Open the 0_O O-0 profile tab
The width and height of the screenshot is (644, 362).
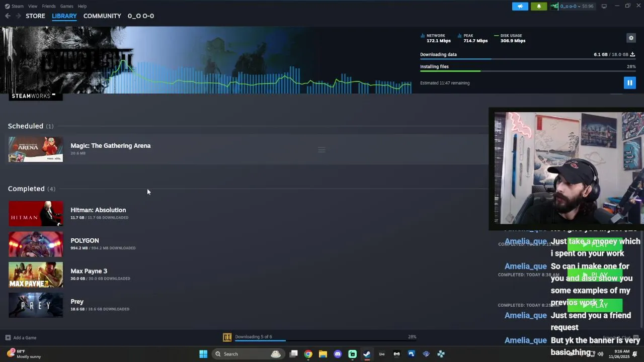[x=141, y=16]
